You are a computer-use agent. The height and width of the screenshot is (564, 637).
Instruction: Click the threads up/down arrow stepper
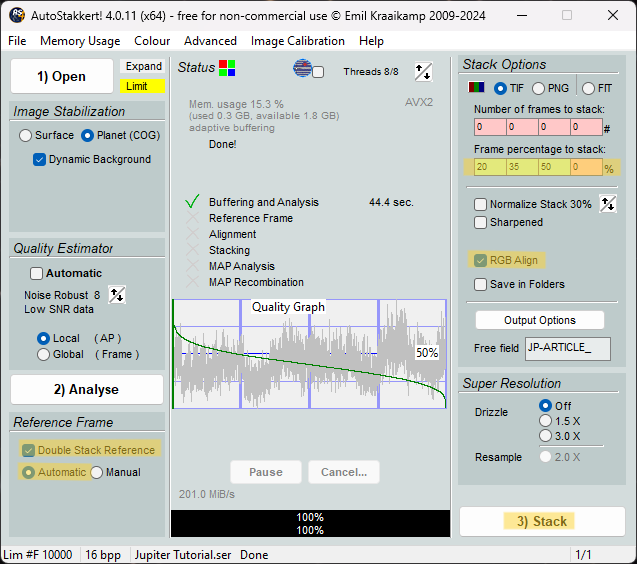(423, 72)
